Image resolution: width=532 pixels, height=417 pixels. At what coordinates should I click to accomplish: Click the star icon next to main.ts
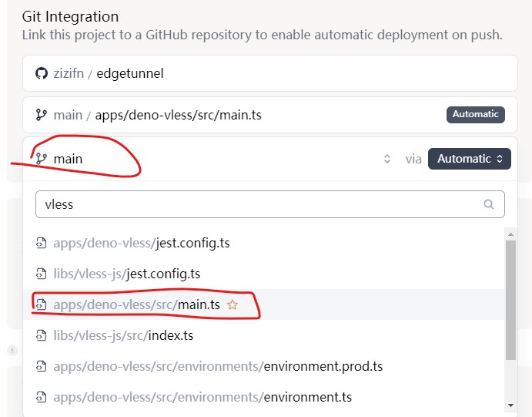click(233, 305)
